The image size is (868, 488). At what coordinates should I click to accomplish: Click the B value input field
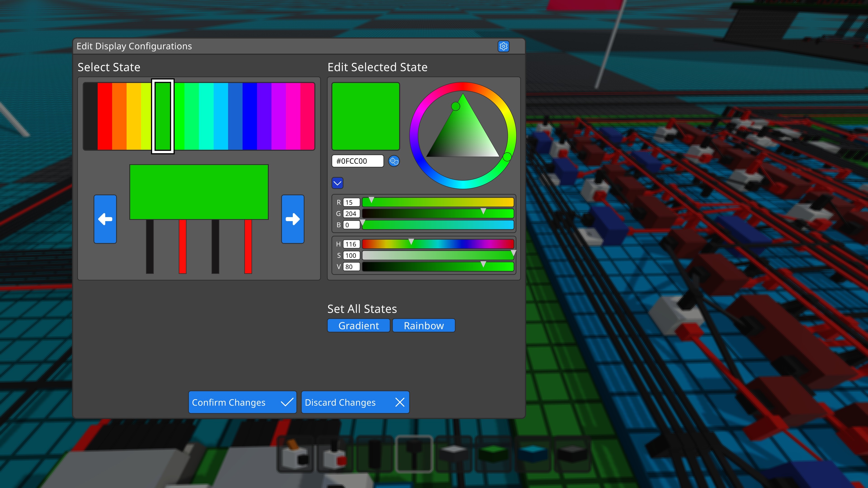pos(351,225)
